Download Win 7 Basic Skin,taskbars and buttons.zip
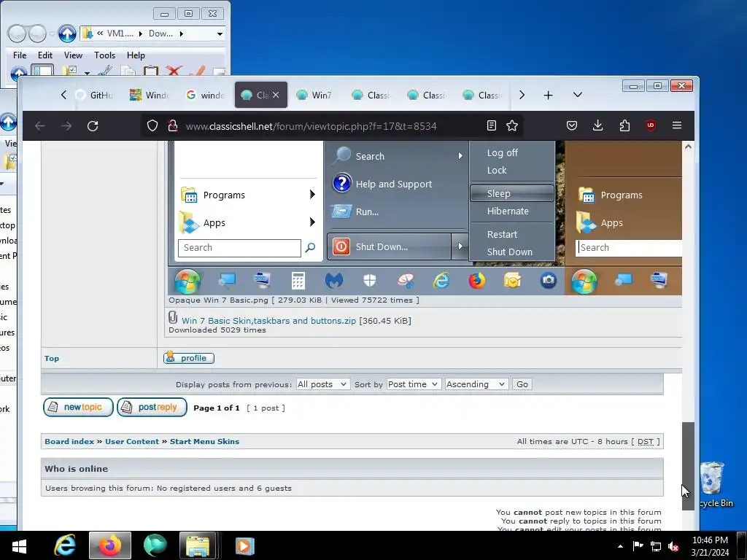Image resolution: width=747 pixels, height=560 pixels. point(268,321)
